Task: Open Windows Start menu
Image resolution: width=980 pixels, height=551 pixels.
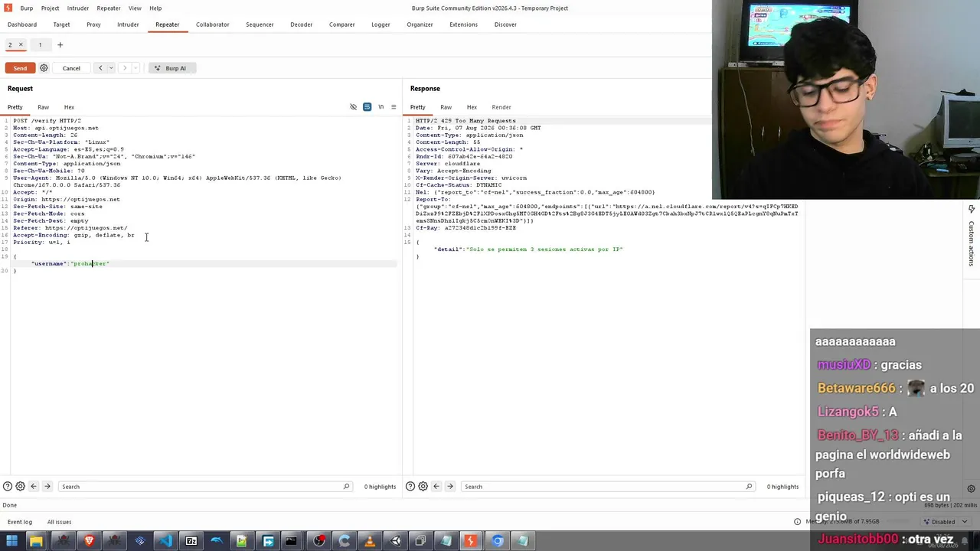Action: [x=11, y=541]
